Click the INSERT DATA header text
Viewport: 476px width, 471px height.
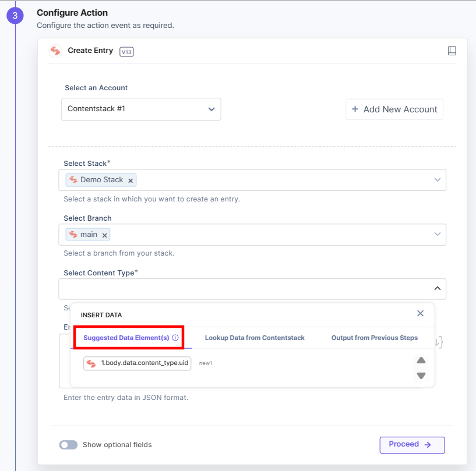101,315
